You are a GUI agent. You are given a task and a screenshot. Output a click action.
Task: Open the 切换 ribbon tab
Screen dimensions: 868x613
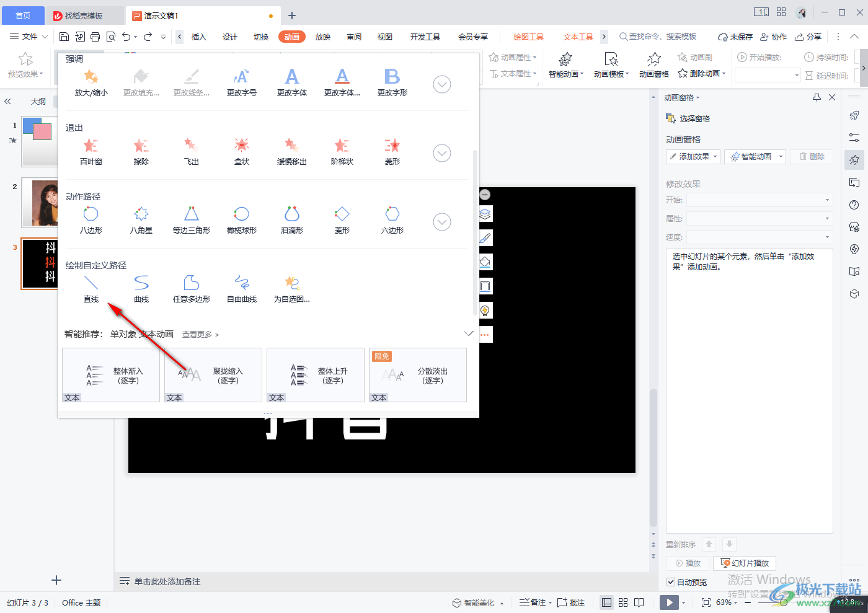261,37
